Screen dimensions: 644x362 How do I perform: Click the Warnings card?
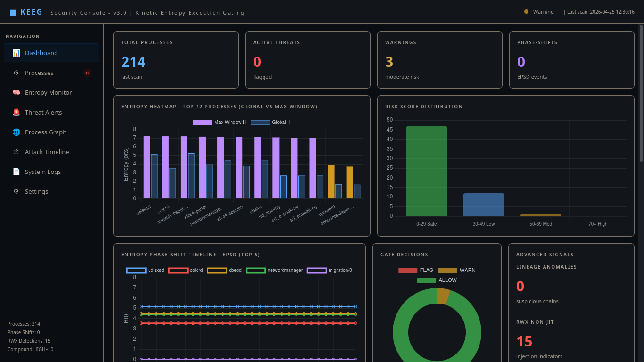pyautogui.click(x=440, y=60)
